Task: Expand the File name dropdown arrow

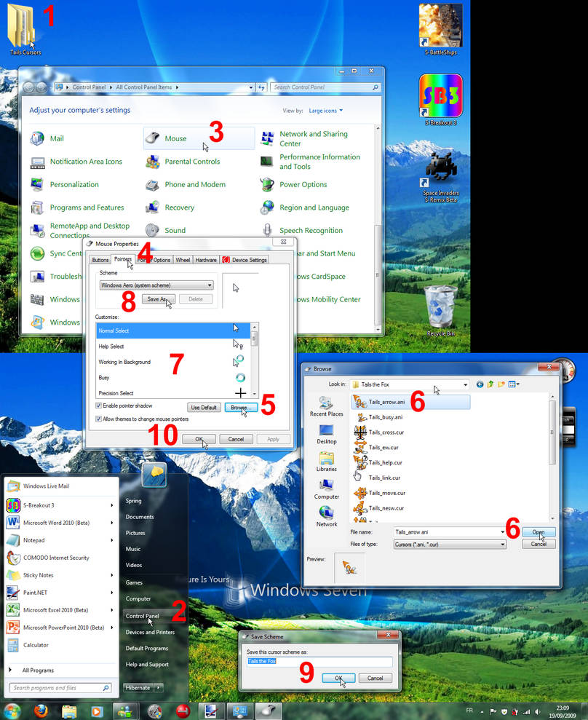Action: pos(502,531)
